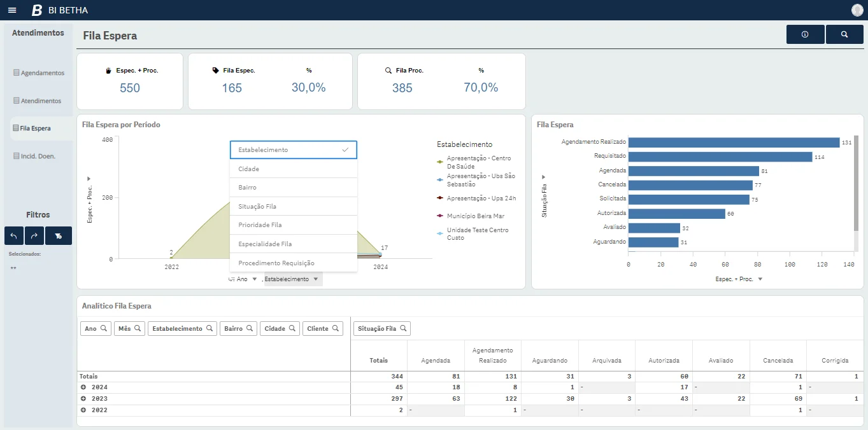Click the bar chart vertical scrollbar
This screenshot has height=430, width=868.
coord(856,183)
